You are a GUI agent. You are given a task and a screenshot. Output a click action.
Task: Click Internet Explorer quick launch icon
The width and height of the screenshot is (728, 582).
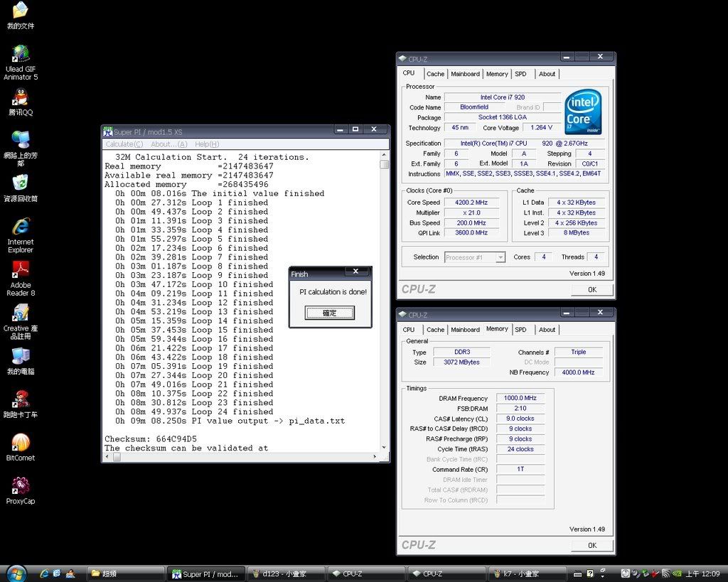tap(45, 573)
